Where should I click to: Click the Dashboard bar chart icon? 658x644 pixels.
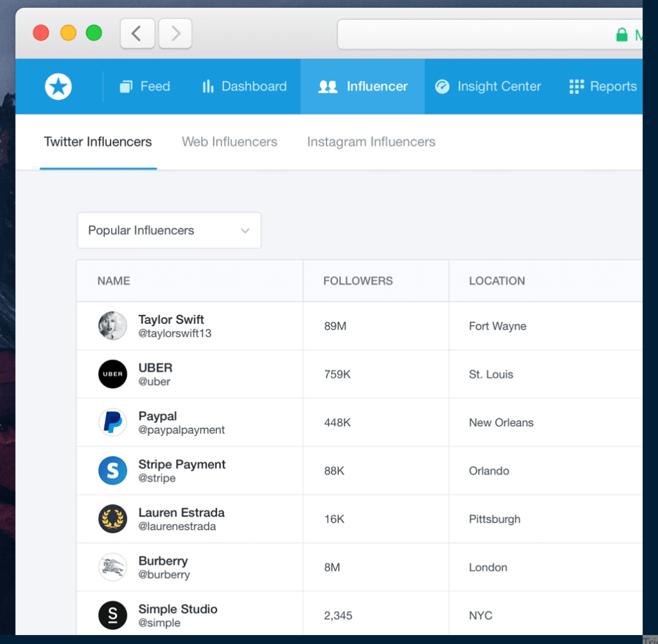(208, 86)
